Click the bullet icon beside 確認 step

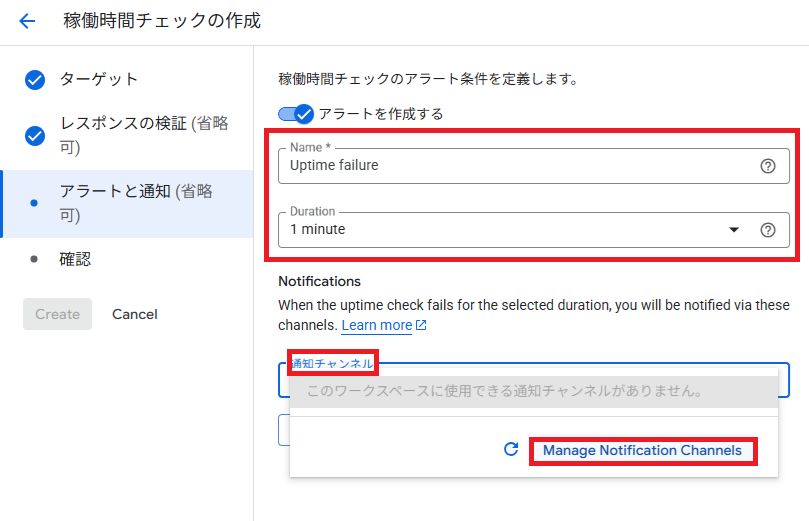(35, 259)
